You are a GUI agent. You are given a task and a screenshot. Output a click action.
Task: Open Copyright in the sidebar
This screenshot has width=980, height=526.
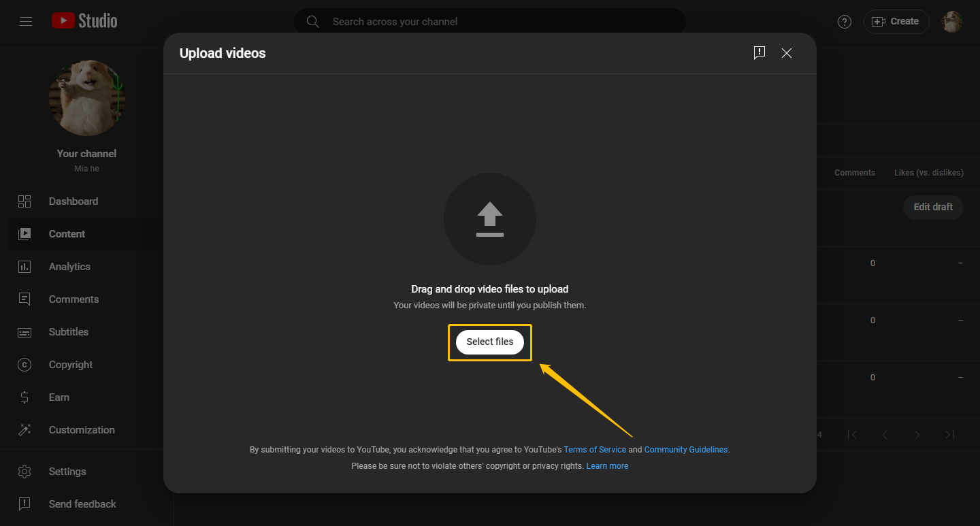tap(71, 365)
